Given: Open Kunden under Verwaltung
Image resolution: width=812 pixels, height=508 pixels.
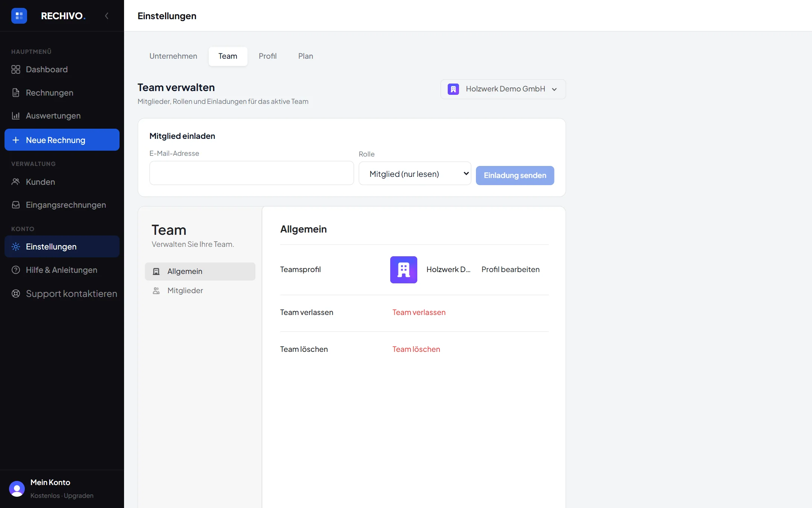Looking at the screenshot, I should tap(62, 182).
